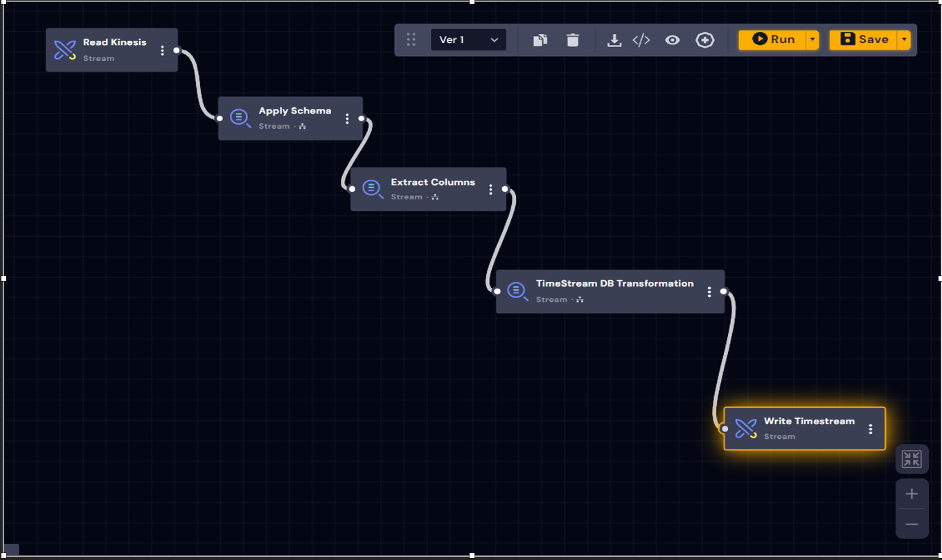Select the Read Kinesis node title
The image size is (942, 560).
[x=115, y=42]
